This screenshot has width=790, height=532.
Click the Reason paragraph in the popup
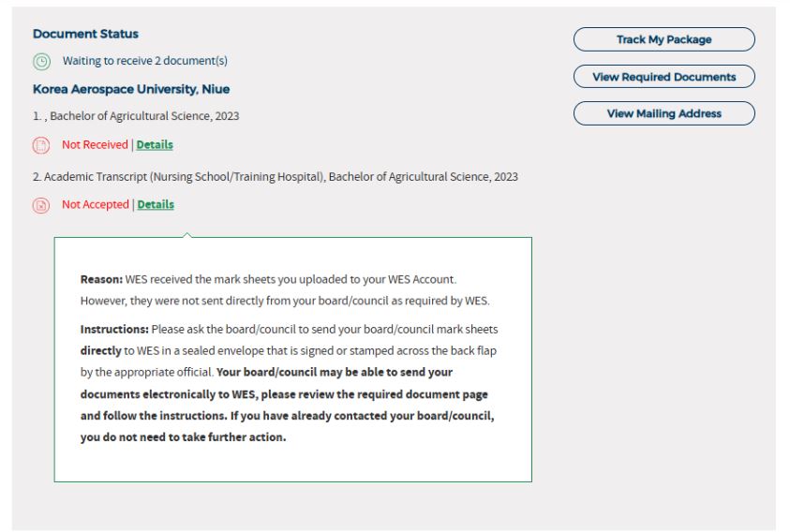pos(281,290)
